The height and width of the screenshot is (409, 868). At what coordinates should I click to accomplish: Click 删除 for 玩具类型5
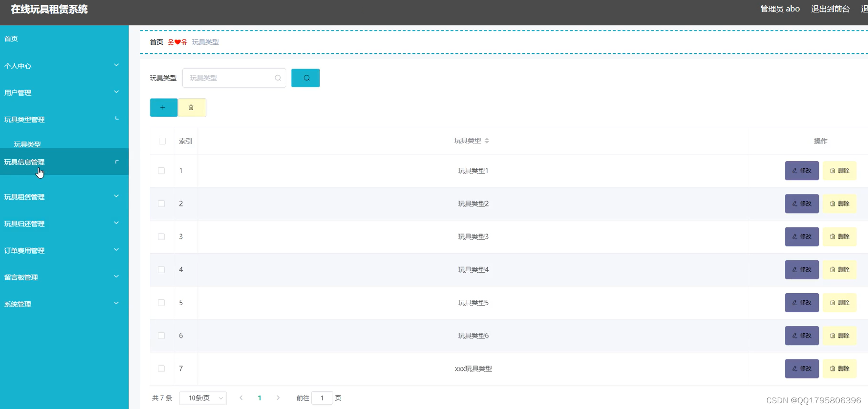839,303
